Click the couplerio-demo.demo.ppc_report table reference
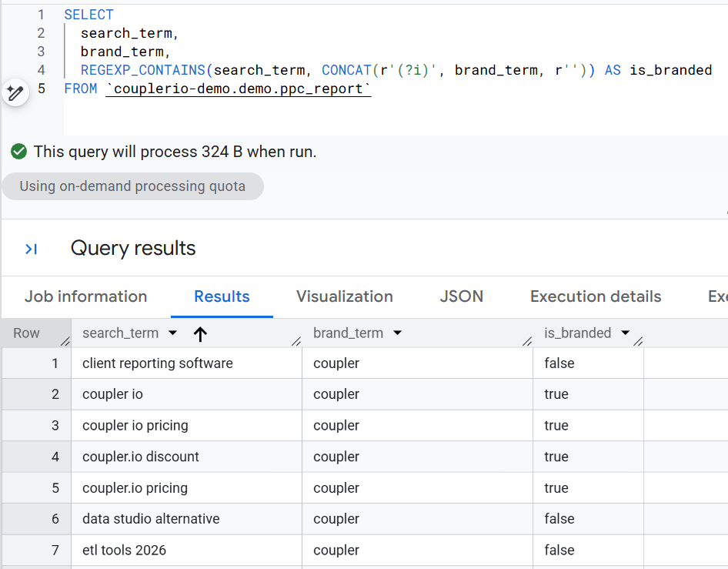Screen dimensions: 728x569 239,89
